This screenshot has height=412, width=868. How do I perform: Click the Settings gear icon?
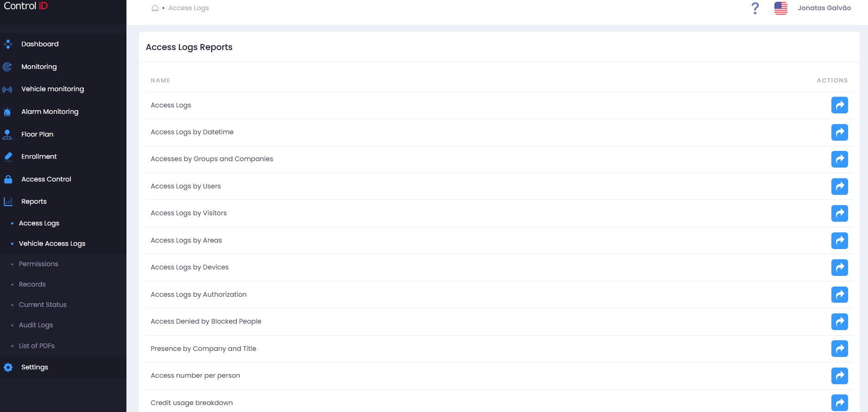pyautogui.click(x=8, y=367)
